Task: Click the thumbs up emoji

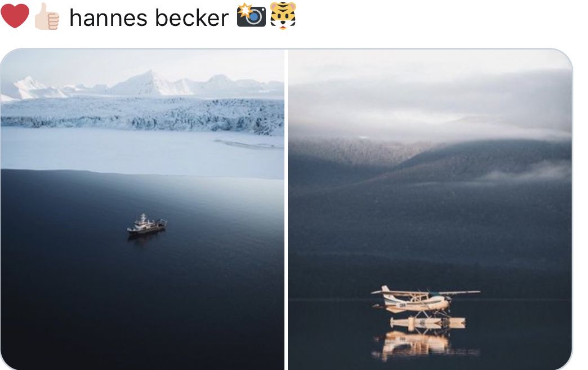Action: (47, 16)
